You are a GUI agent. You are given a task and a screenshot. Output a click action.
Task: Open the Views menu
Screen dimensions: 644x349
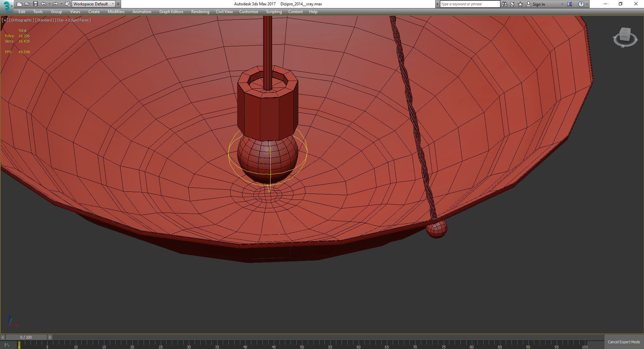pyautogui.click(x=75, y=12)
